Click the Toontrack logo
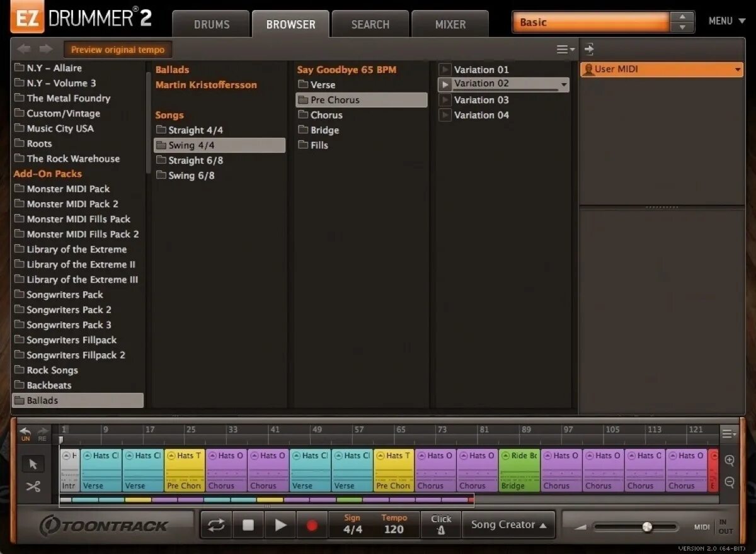 (x=104, y=525)
